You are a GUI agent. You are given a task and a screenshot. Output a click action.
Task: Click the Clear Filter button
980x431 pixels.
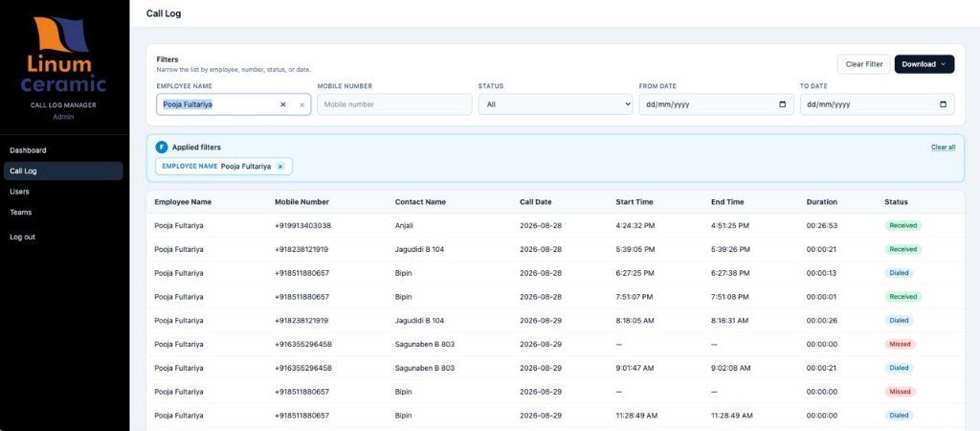point(864,64)
